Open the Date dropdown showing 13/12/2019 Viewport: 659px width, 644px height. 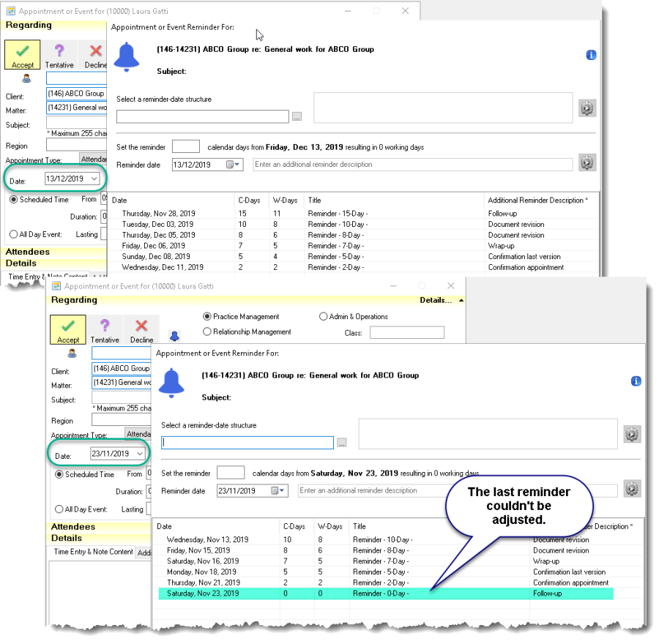[x=94, y=179]
